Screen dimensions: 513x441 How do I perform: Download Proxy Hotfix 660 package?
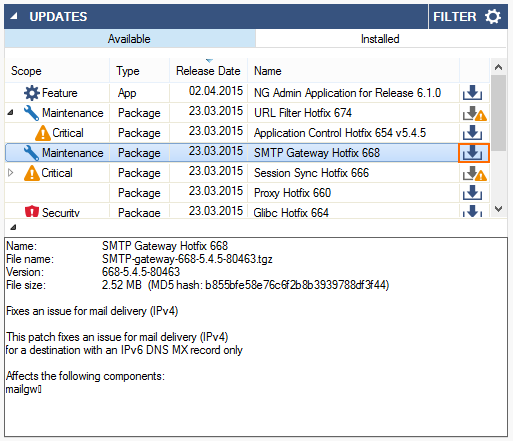tap(472, 193)
